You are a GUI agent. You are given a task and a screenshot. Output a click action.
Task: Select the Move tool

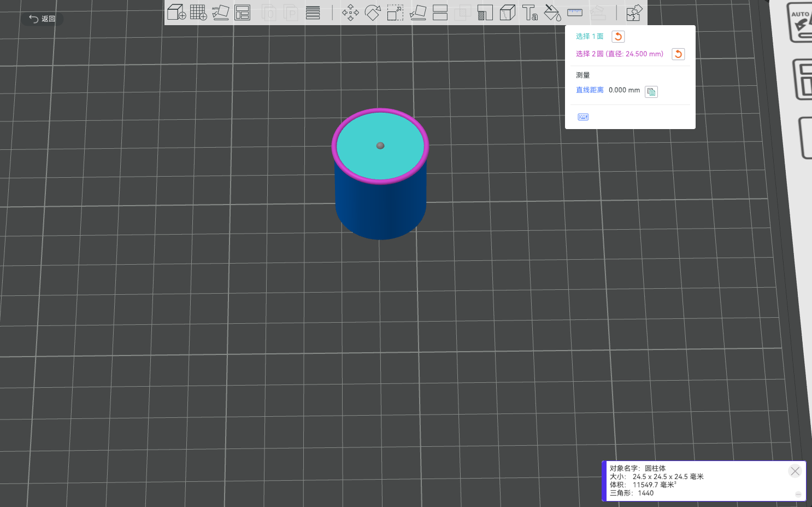[x=350, y=13]
